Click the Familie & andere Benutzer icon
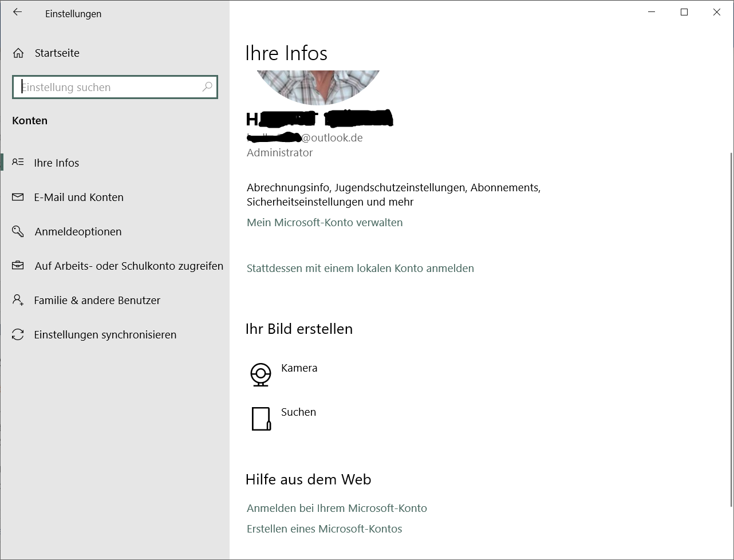Image resolution: width=734 pixels, height=560 pixels. [x=18, y=300]
